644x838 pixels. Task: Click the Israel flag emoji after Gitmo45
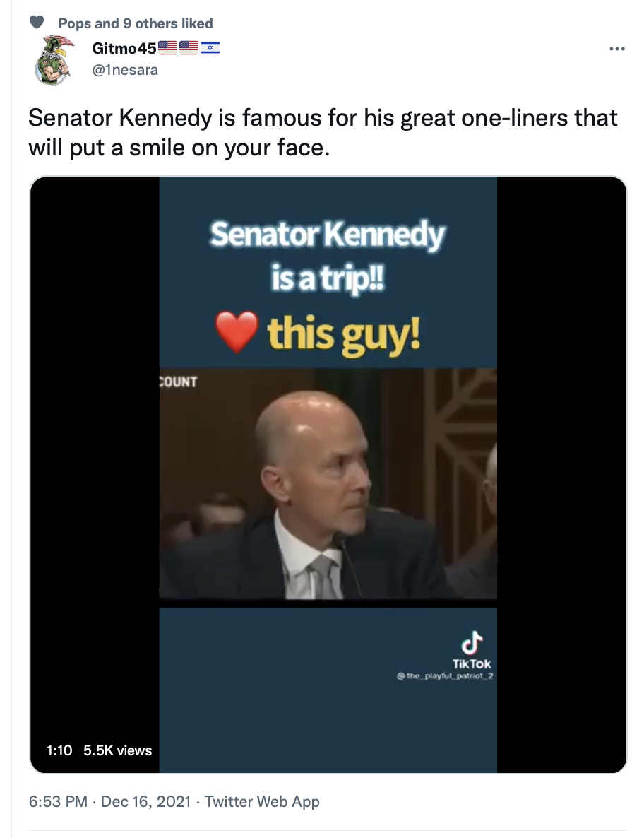coord(210,48)
